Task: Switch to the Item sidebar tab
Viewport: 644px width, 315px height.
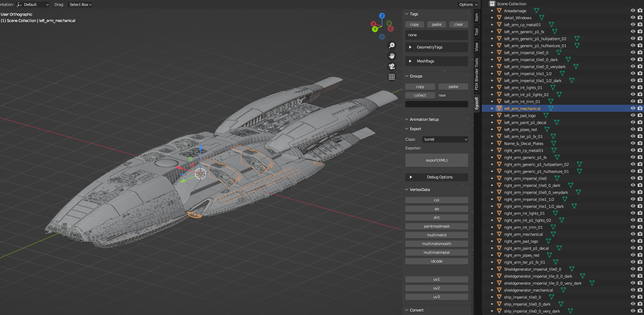Action: 477,17
